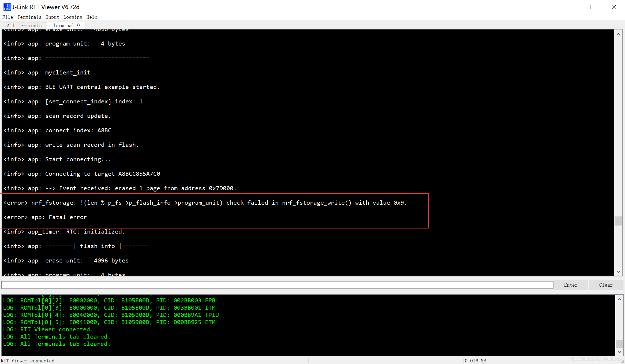Screen dimensions: 625x364
Task: Open the Input menu
Action: pos(52,17)
